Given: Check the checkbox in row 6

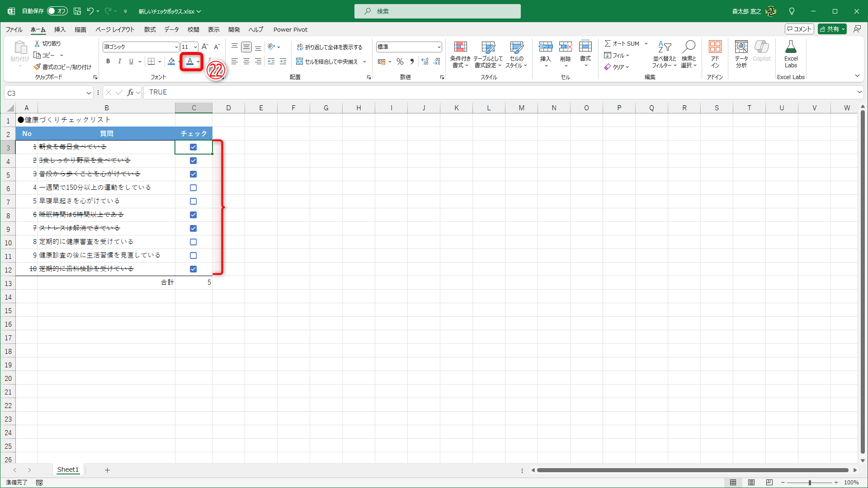Looking at the screenshot, I should pyautogui.click(x=193, y=188).
